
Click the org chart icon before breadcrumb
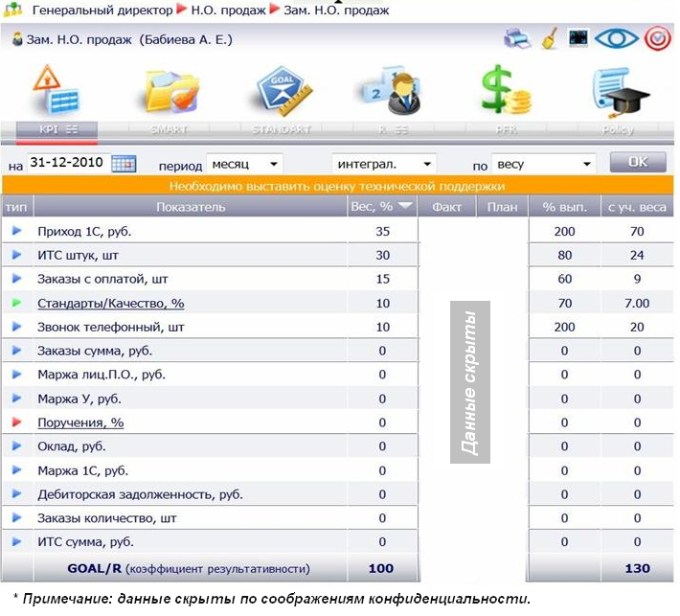12,10
